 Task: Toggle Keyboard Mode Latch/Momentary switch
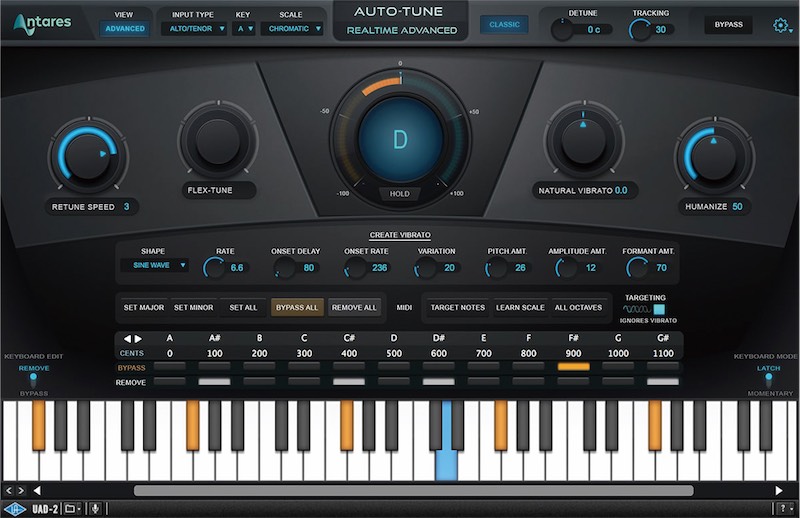[768, 380]
